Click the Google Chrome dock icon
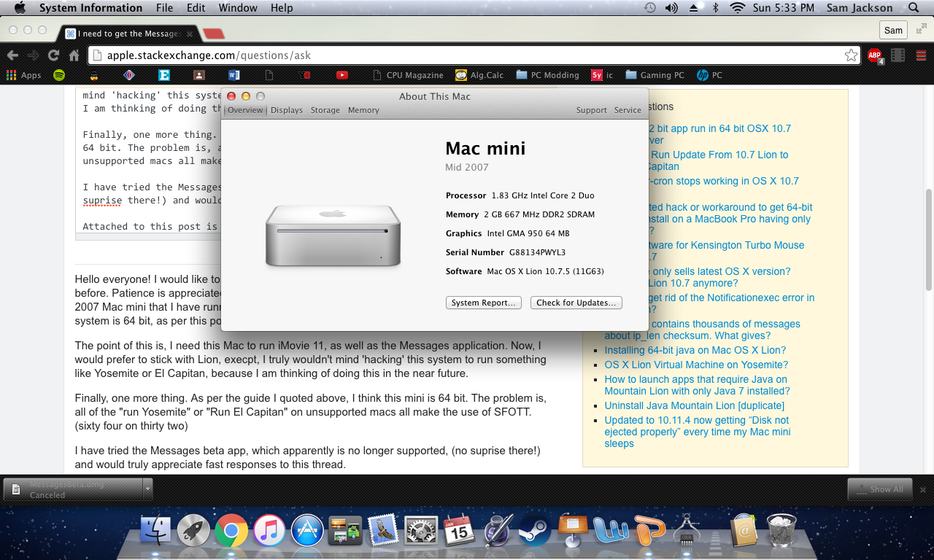 tap(231, 530)
